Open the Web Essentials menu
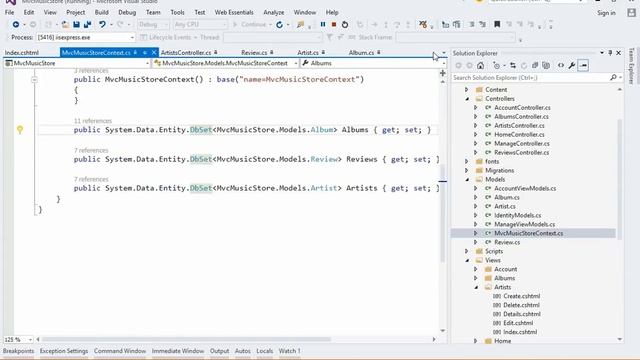 tap(234, 13)
